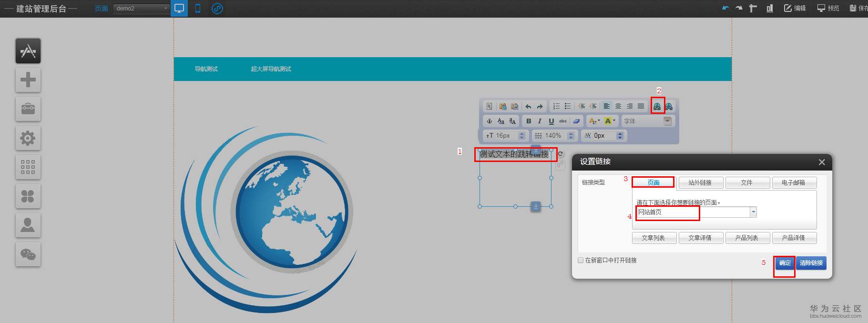Toggle bold formatting
868x323 pixels.
(x=529, y=121)
